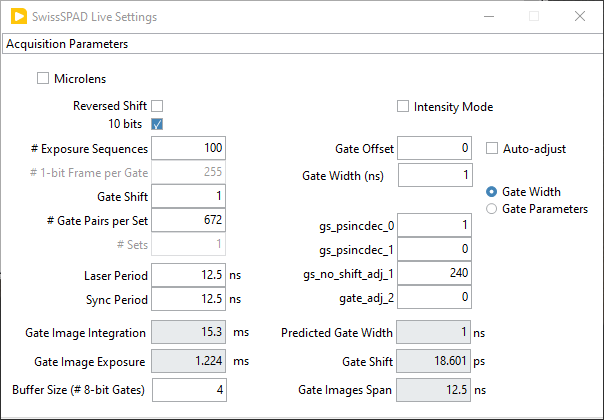Enable the Microlens checkbox
This screenshot has height=420, width=604.
click(x=43, y=78)
